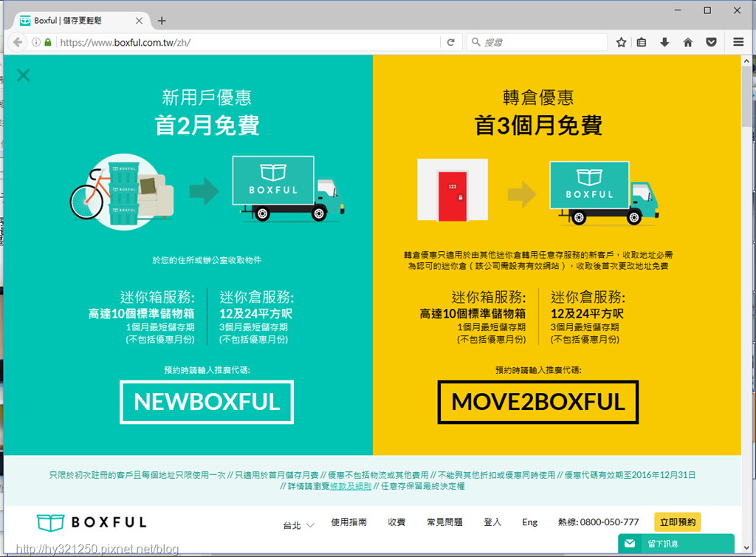Go to Firefox home page icon
This screenshot has width=756, height=557.
[x=688, y=42]
